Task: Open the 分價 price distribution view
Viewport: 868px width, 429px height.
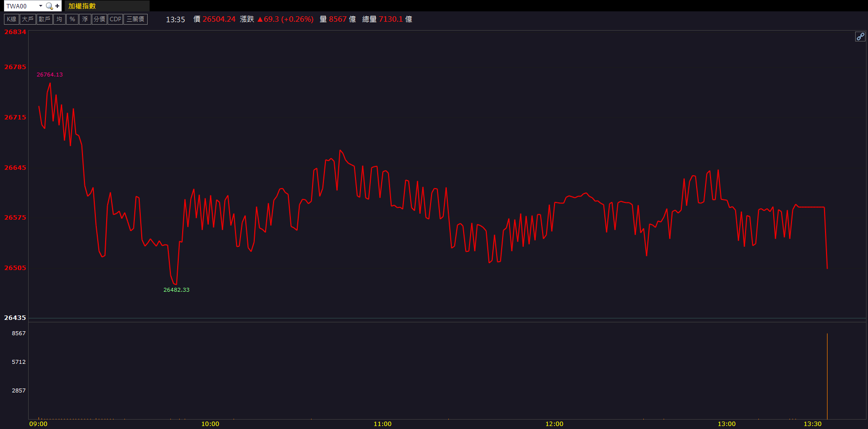Action: 99,19
